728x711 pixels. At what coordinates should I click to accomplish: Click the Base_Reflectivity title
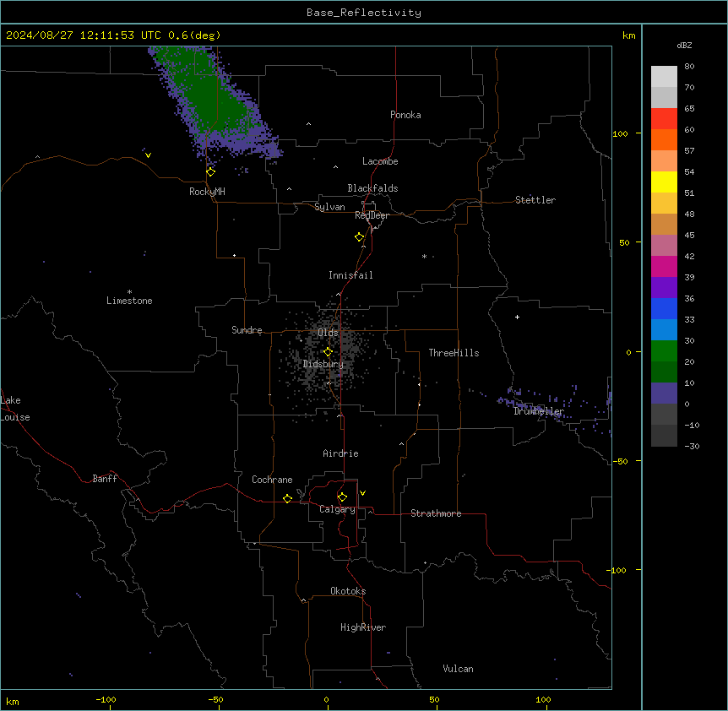click(364, 13)
